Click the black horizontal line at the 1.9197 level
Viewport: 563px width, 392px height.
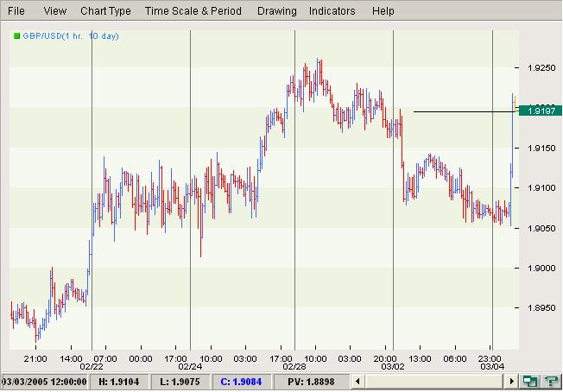[x=465, y=111]
